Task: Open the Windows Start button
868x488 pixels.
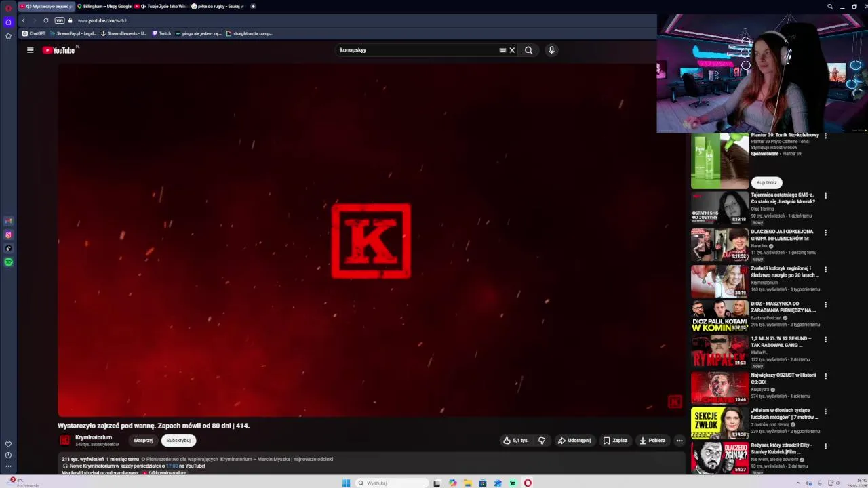Action: (x=346, y=483)
